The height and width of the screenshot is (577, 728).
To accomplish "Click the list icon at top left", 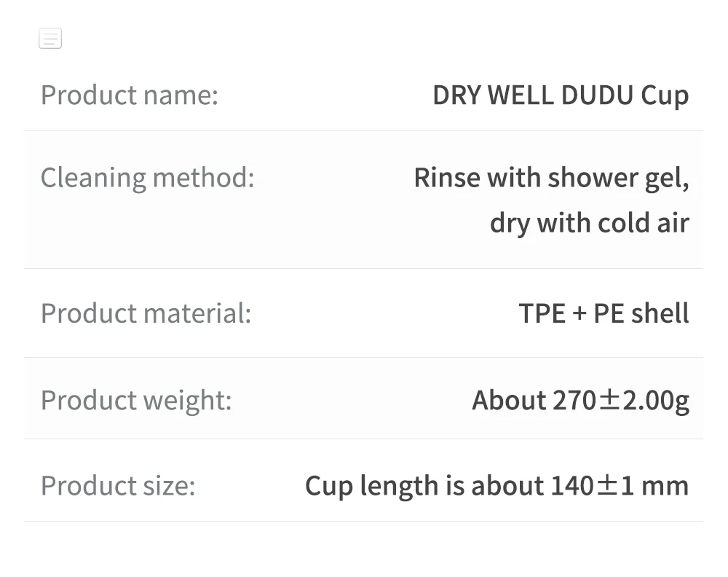I will point(50,39).
